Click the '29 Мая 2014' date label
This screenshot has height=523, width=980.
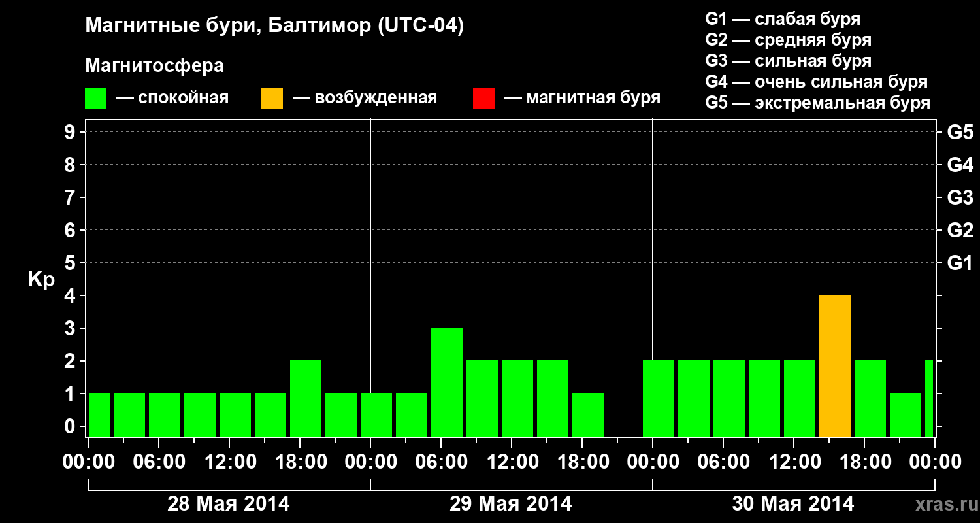pyautogui.click(x=511, y=503)
